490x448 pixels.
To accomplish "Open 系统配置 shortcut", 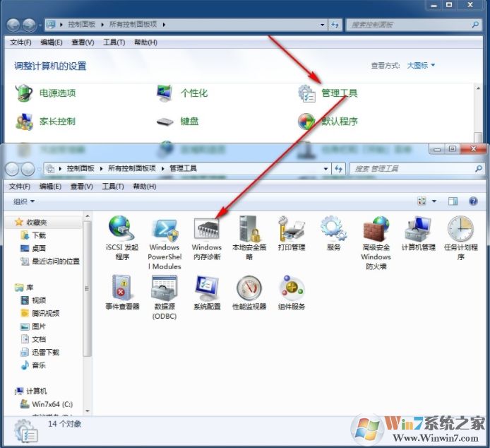I will coord(207,293).
